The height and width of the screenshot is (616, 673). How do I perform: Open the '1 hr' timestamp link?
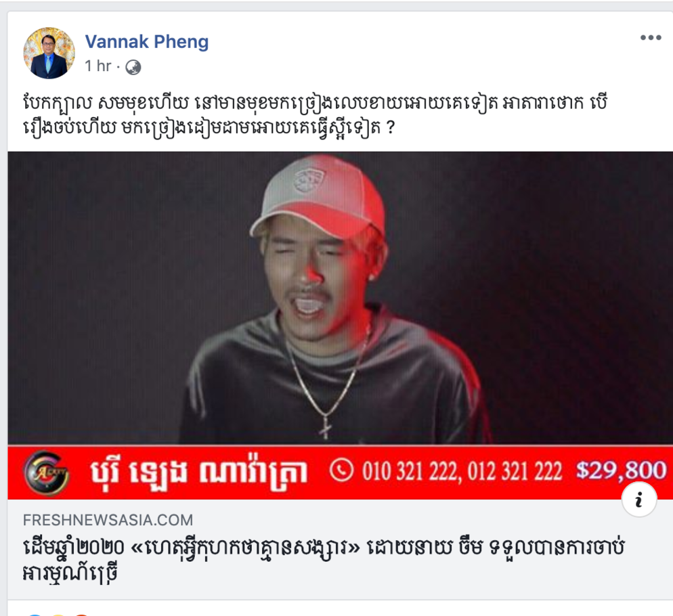(98, 66)
